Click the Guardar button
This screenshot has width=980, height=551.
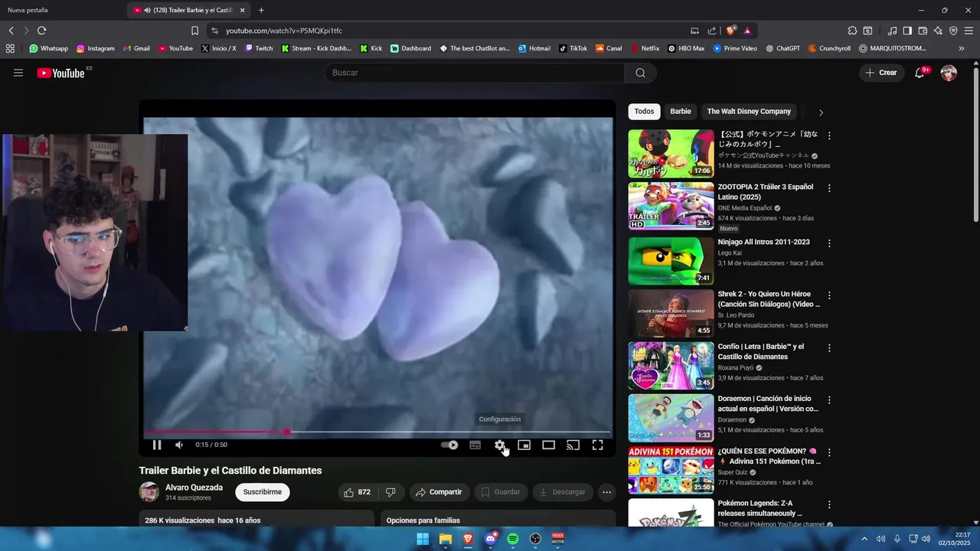click(x=501, y=492)
